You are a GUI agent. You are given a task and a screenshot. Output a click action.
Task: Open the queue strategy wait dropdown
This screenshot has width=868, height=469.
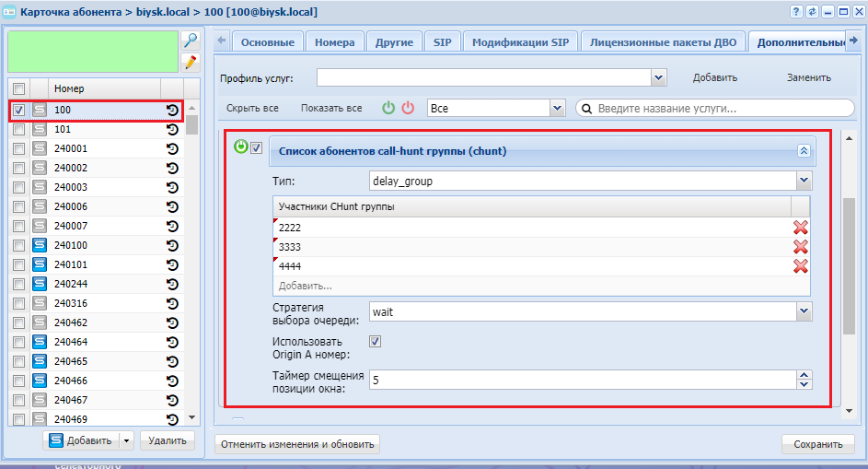pyautogui.click(x=804, y=311)
